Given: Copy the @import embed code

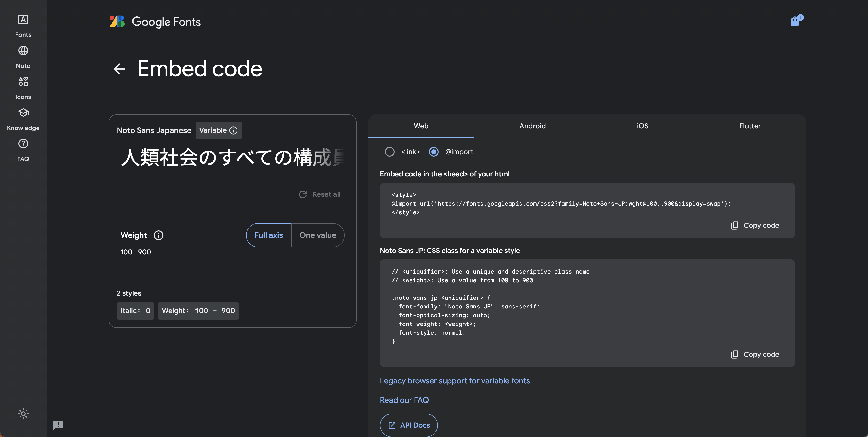Looking at the screenshot, I should (755, 225).
